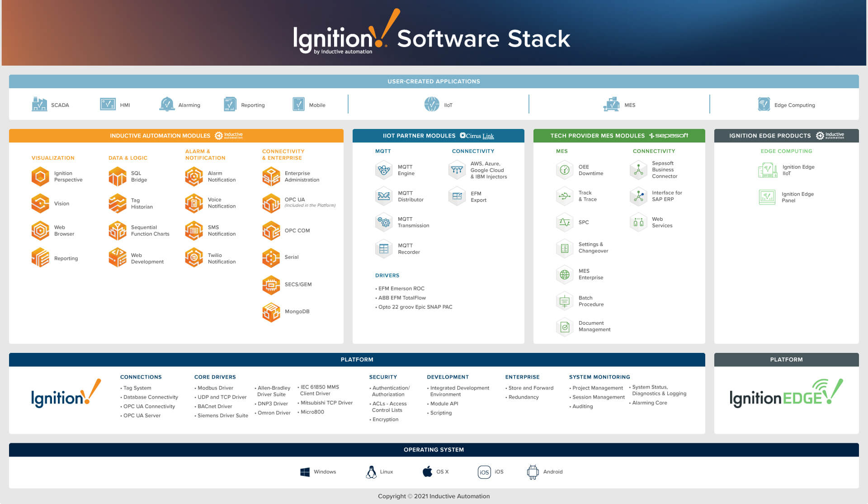Click the MQTT Recorder icon

pyautogui.click(x=384, y=248)
